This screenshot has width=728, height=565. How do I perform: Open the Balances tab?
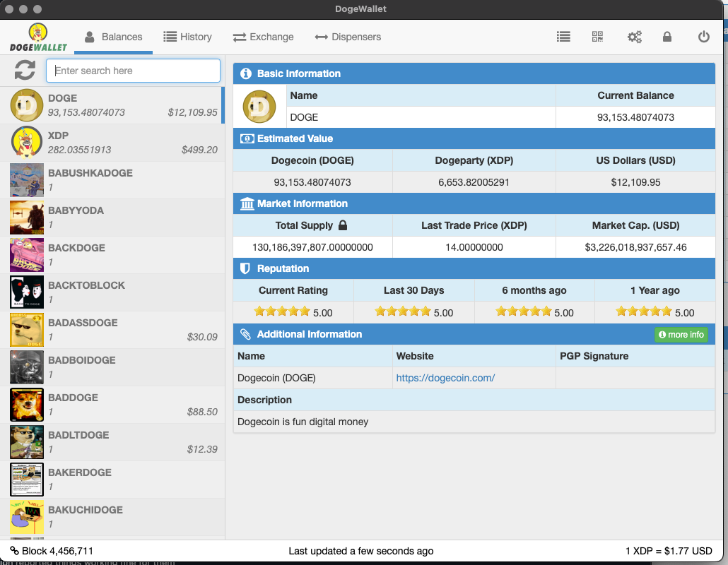point(113,37)
